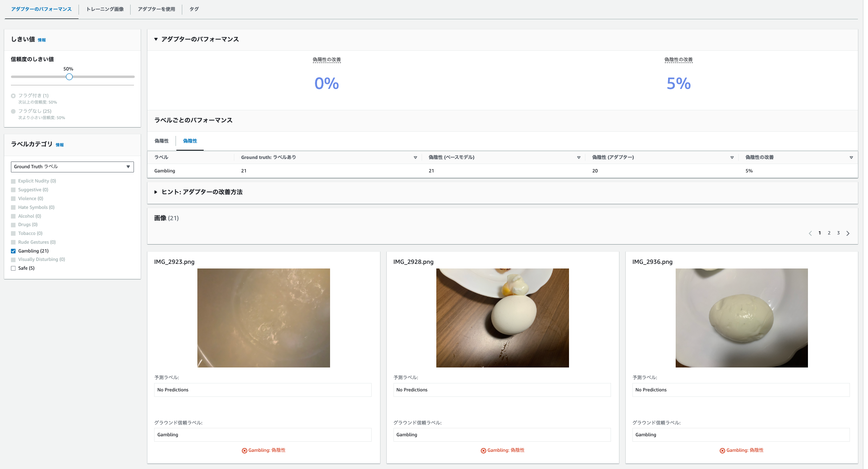Viewport: 868px width, 469px height.
Task: Go to page 2 of images
Action: [x=829, y=233]
